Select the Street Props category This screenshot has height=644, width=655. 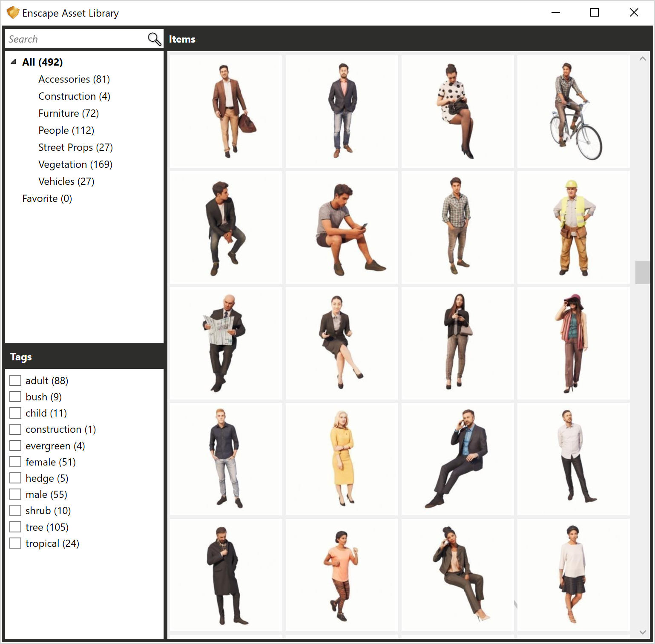(75, 147)
